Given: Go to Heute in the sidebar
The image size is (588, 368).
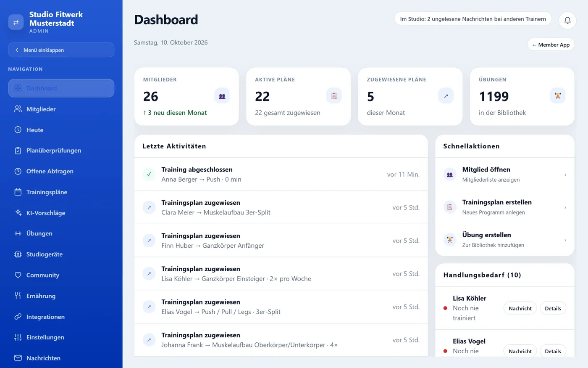Looking at the screenshot, I should (x=61, y=130).
